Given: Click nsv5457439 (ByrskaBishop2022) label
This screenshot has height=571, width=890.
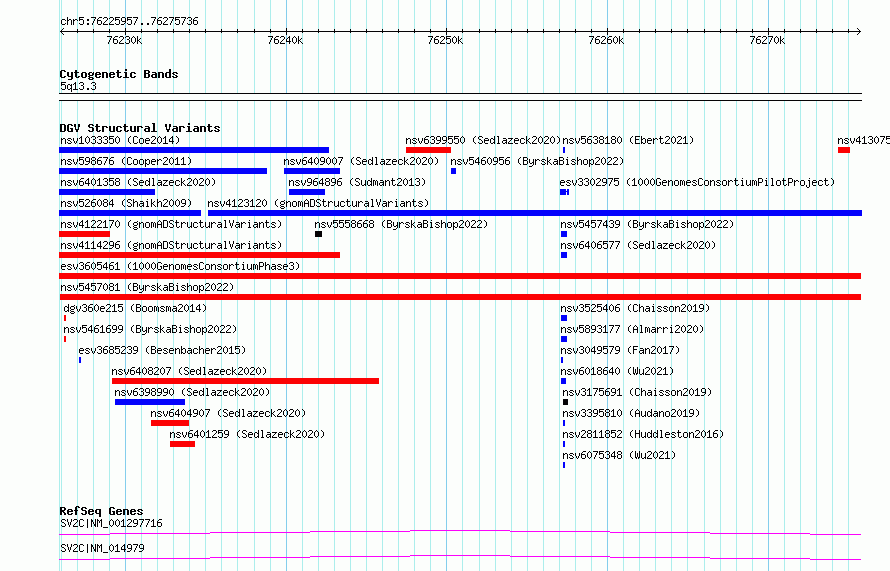Looking at the screenshot, I should click(647, 224).
